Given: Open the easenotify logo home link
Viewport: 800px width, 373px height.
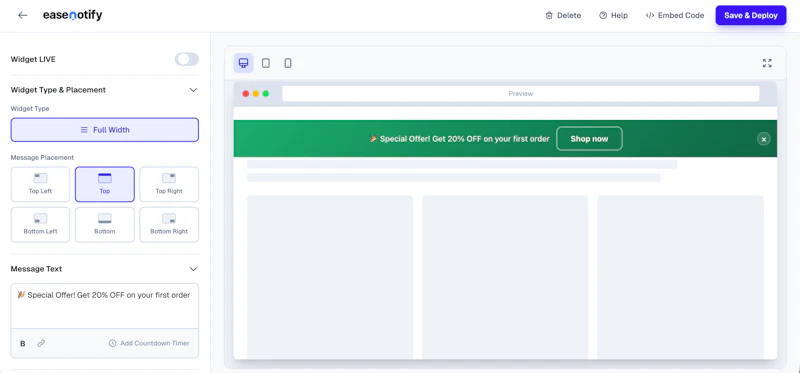Looking at the screenshot, I should pos(72,15).
